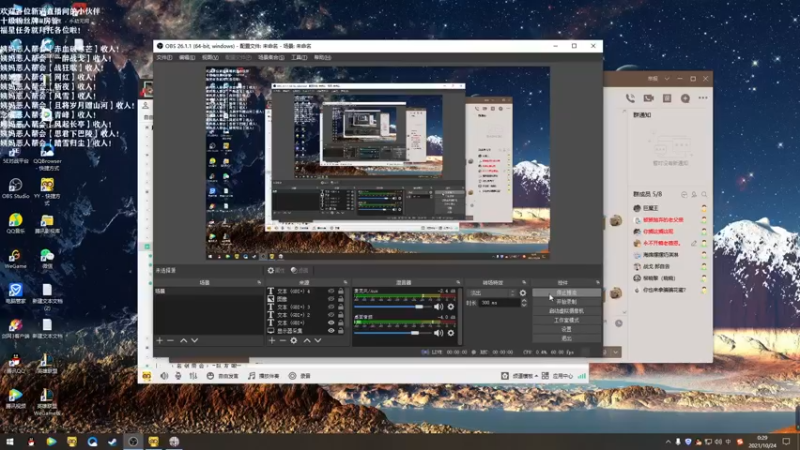800x450 pixels.
Task: Pop out the 来源 dock panel
Action: tap(345, 282)
